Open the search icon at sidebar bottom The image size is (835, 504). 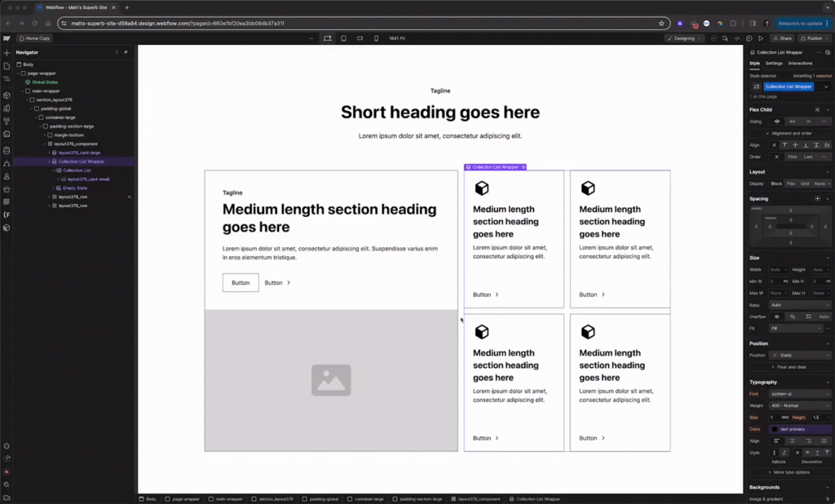coord(7,484)
